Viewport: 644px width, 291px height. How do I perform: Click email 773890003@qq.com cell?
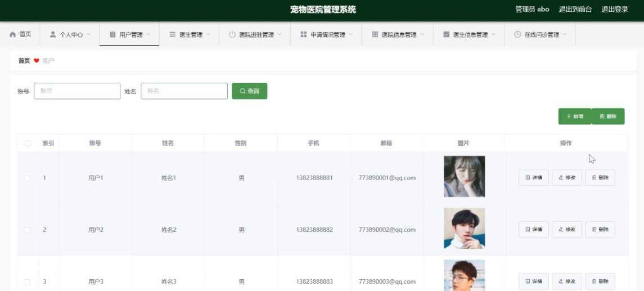click(387, 281)
